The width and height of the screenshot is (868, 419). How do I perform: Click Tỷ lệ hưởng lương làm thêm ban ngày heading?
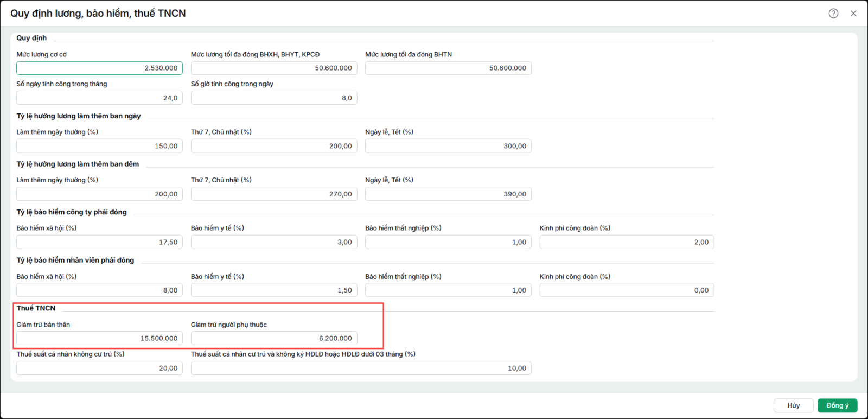(79, 116)
